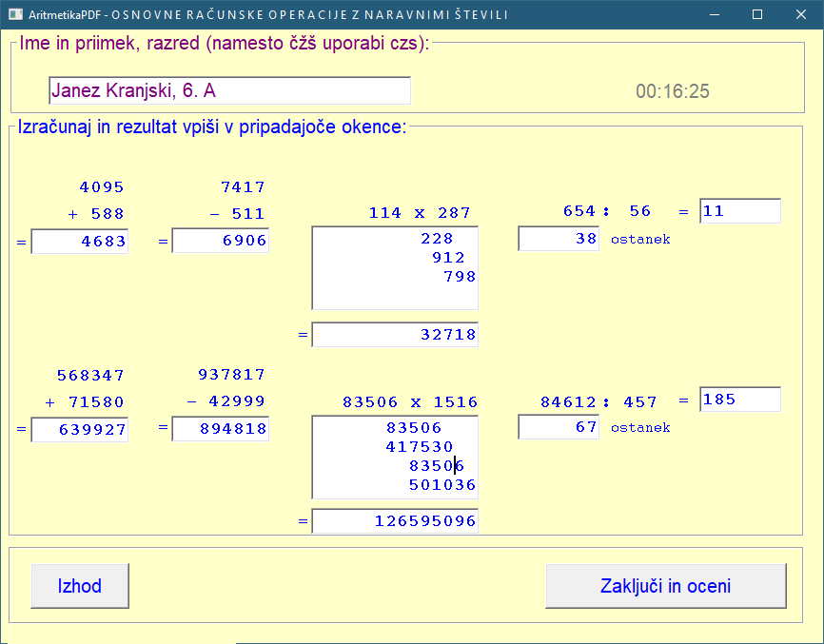Viewport: 824px width, 644px height.
Task: Select the 32718 multiplication result field
Action: coord(394,334)
